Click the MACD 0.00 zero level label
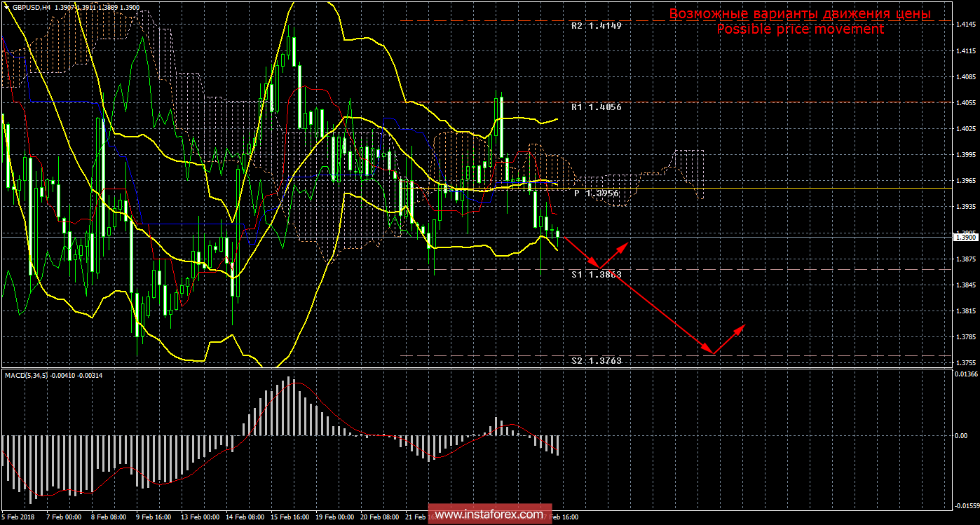The width and height of the screenshot is (980, 525). pos(962,435)
